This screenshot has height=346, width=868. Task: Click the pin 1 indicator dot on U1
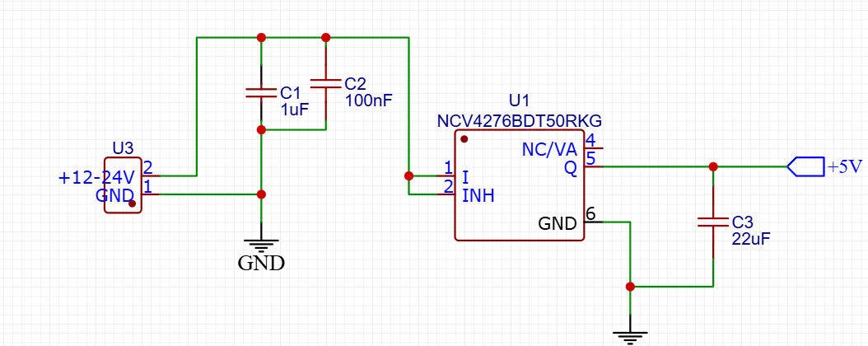[x=464, y=139]
